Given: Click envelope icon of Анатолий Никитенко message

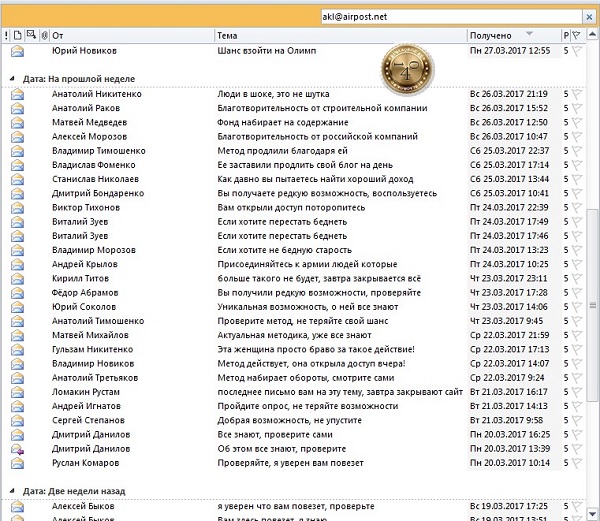Looking at the screenshot, I should point(17,94).
